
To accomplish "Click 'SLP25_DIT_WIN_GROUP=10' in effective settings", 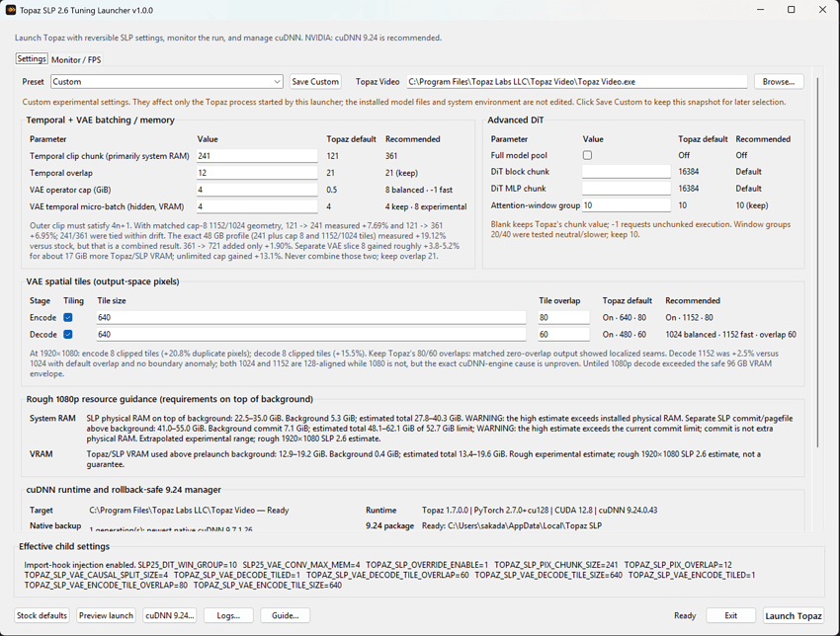I will 187,565.
